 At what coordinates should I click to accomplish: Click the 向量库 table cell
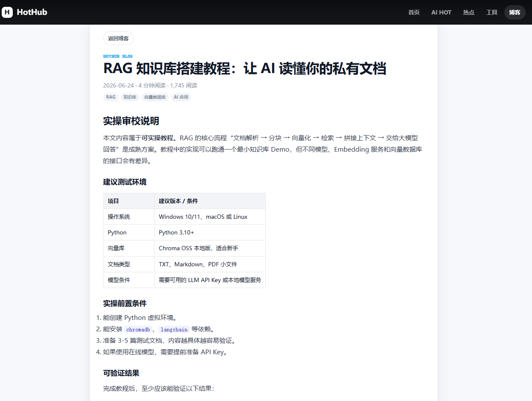pos(129,248)
